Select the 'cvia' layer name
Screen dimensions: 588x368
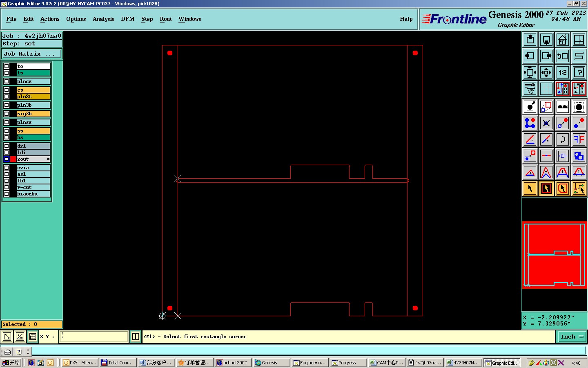tap(33, 168)
